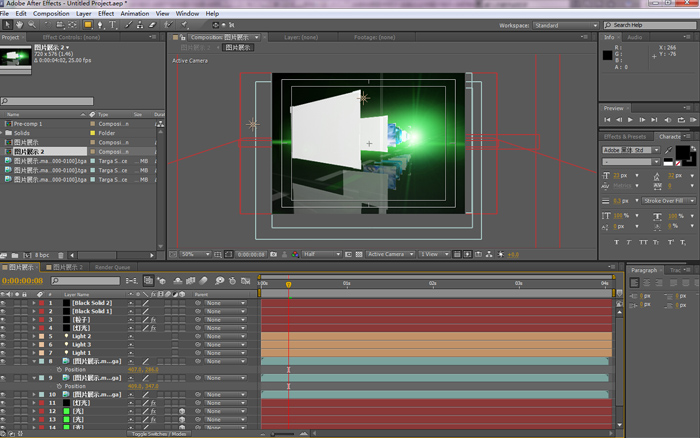Open the Composition menu
The image size is (700, 438).
[x=51, y=13]
